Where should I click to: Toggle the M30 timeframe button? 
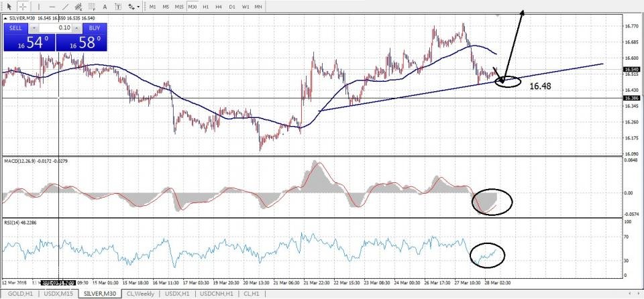pyautogui.click(x=193, y=7)
